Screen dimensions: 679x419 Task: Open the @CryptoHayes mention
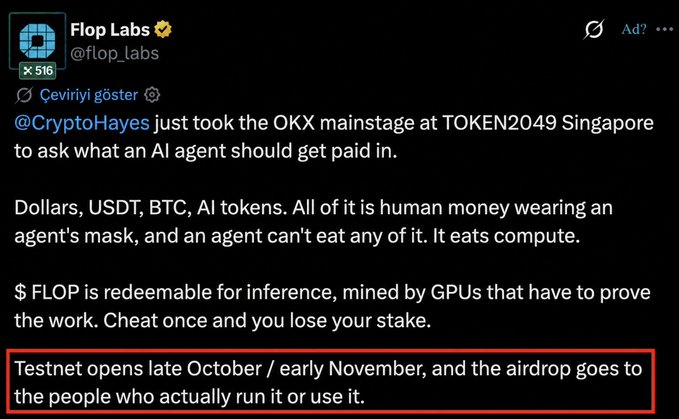point(82,123)
